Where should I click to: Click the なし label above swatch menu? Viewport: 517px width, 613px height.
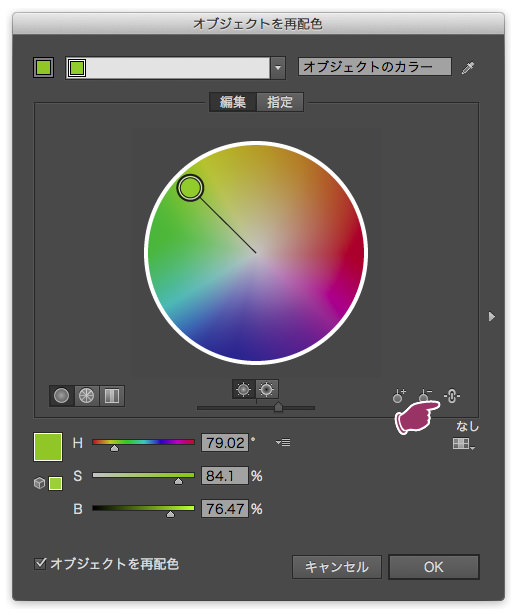(467, 426)
